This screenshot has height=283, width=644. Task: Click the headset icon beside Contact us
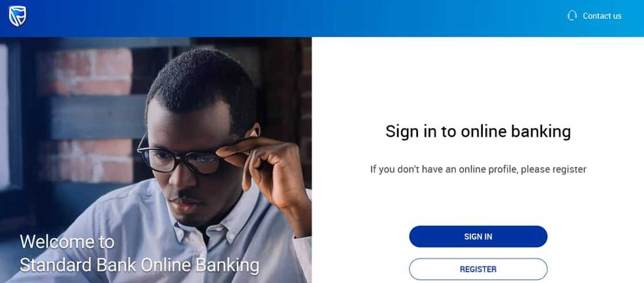coord(572,16)
